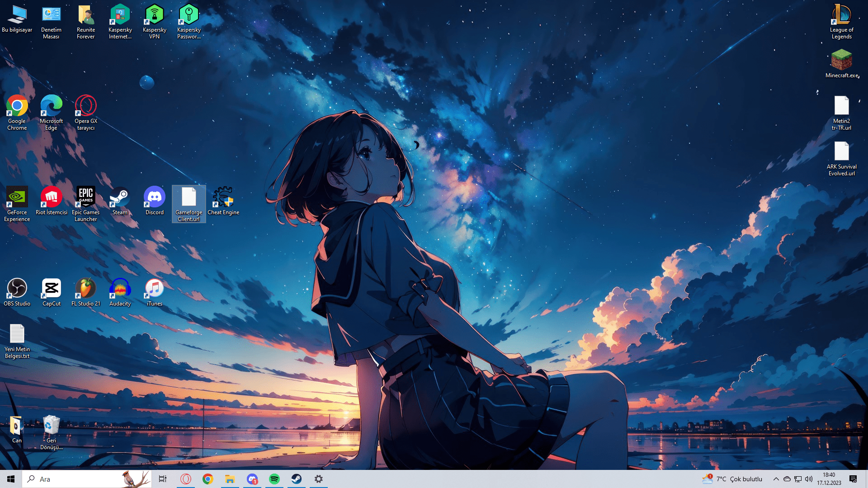Click the Ara taskbar search box
The height and width of the screenshot is (488, 868).
87,479
